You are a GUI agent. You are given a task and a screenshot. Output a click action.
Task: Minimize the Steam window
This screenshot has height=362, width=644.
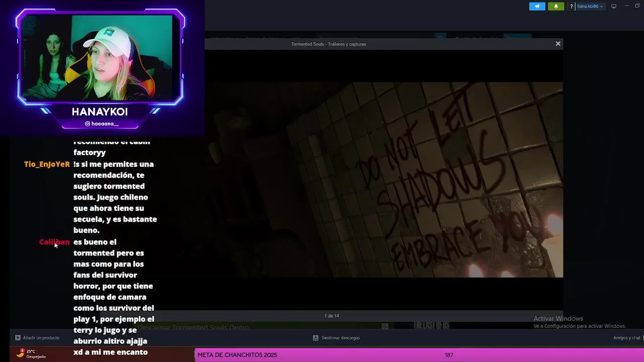pos(626,6)
